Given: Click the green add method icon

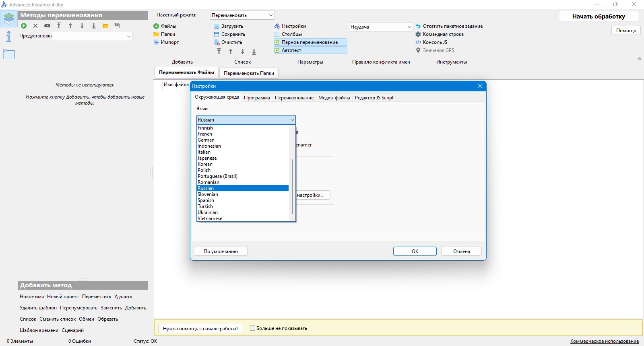Looking at the screenshot, I should click(x=24, y=26).
